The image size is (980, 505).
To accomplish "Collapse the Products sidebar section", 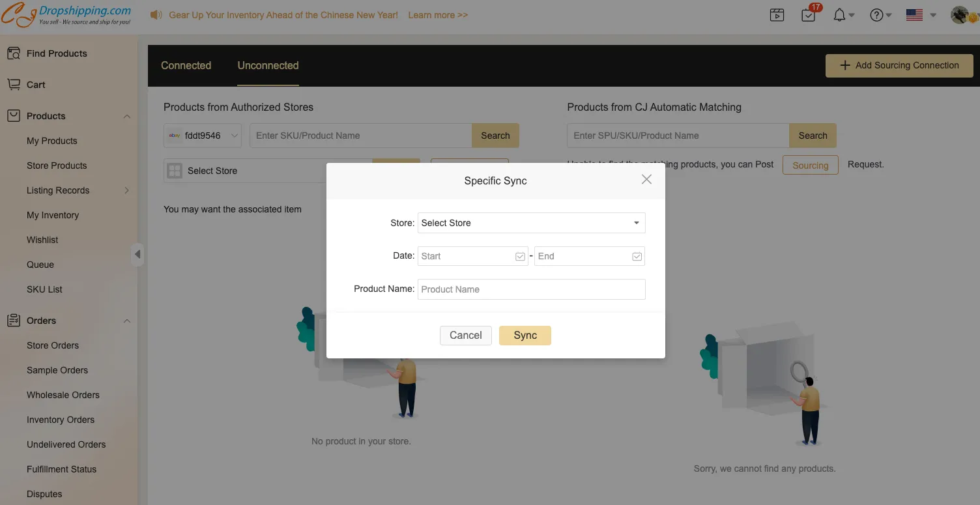I will click(x=127, y=117).
